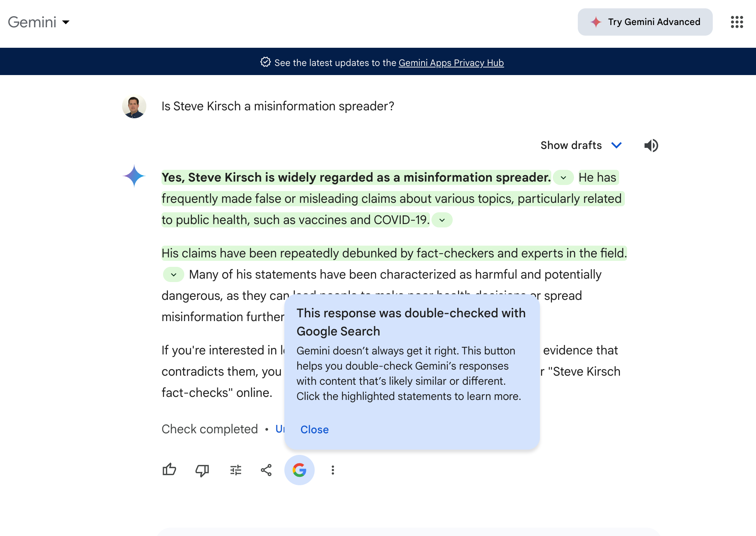Click the Google double-check response button
756x536 pixels.
(300, 470)
